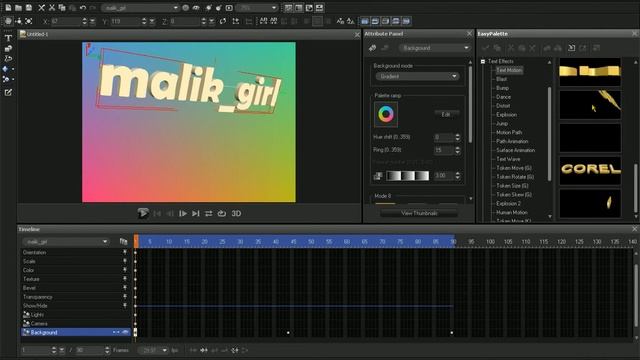Click the COREL gold text thumbnail
640x360 pixels.
coord(590,169)
